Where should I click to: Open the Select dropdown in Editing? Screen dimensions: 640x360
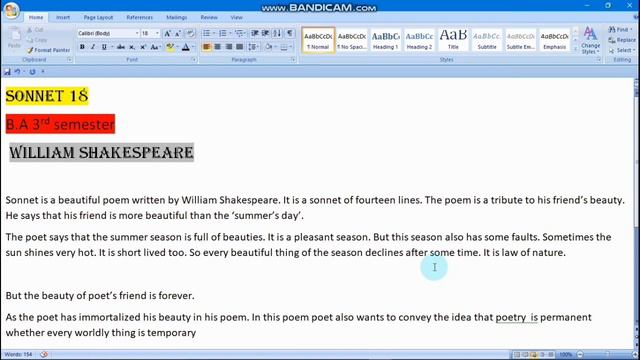pyautogui.click(x=621, y=50)
